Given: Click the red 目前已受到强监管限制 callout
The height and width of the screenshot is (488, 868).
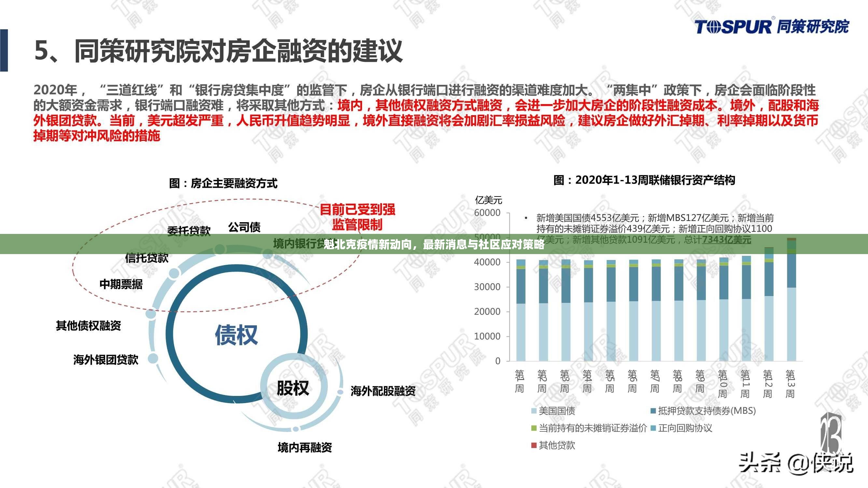Looking at the screenshot, I should [x=357, y=217].
